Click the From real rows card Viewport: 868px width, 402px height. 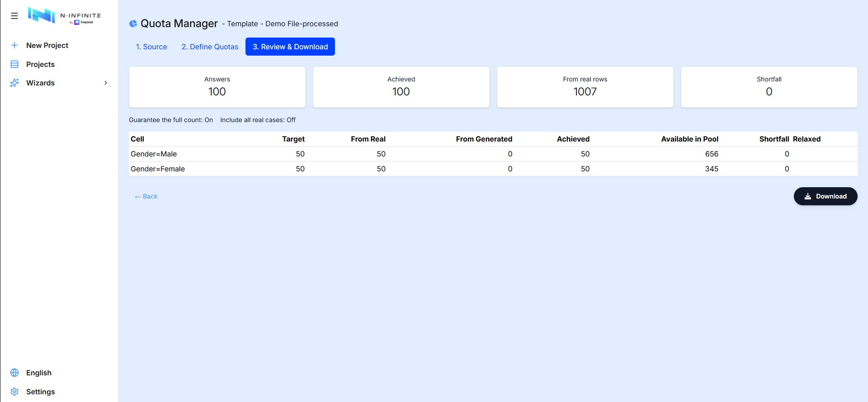pos(585,87)
